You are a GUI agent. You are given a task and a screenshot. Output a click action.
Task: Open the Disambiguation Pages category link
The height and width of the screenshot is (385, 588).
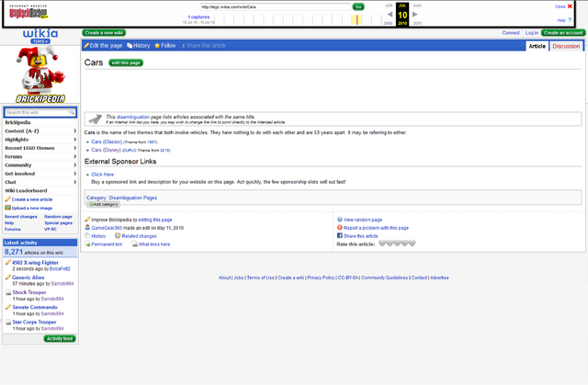click(132, 198)
